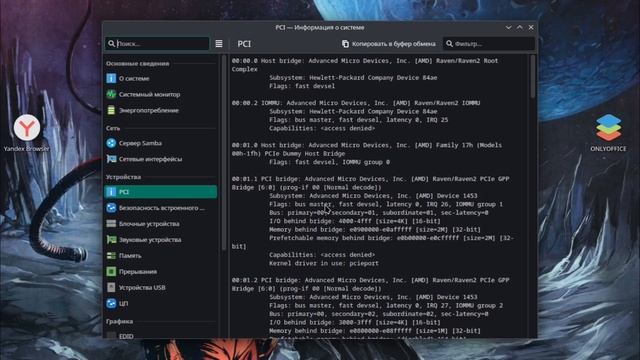This screenshot has height=360, width=640.
Task: Focus the Фильтр filter field
Action: [489, 44]
